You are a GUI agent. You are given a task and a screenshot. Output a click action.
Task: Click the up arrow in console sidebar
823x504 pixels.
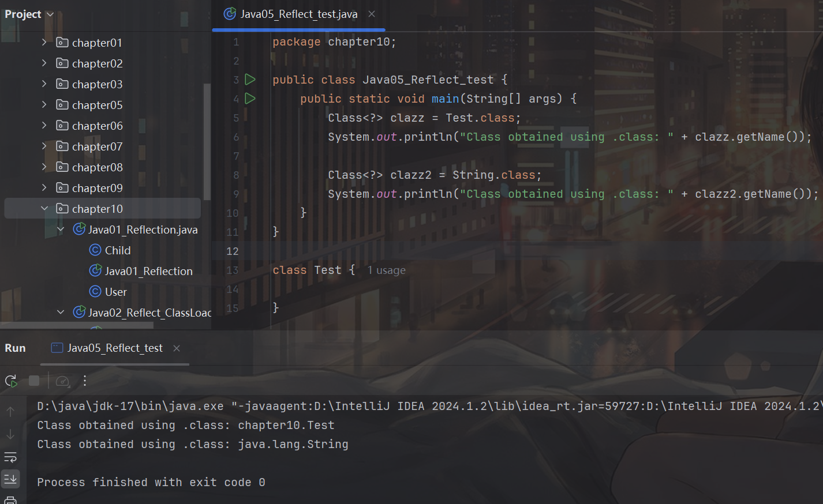click(x=10, y=412)
